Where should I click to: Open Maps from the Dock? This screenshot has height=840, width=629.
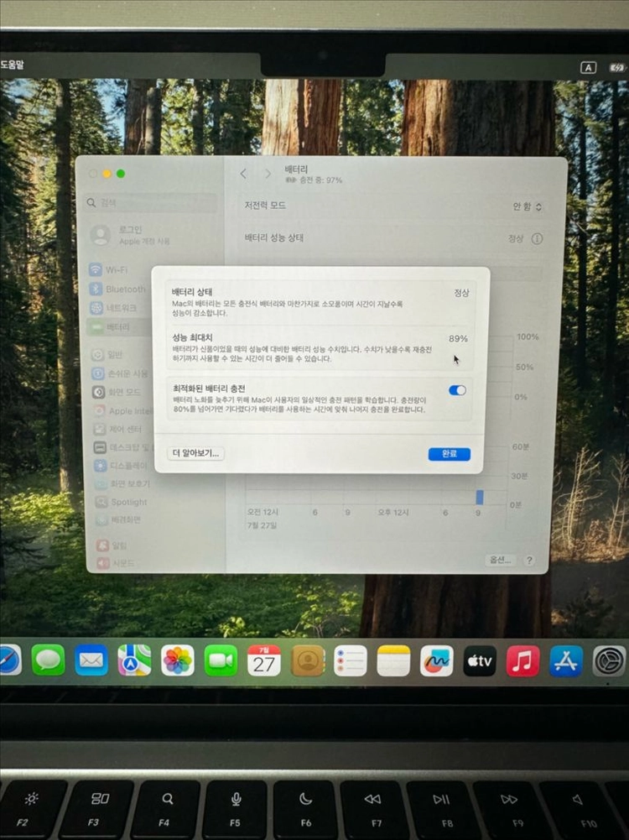pyautogui.click(x=134, y=660)
